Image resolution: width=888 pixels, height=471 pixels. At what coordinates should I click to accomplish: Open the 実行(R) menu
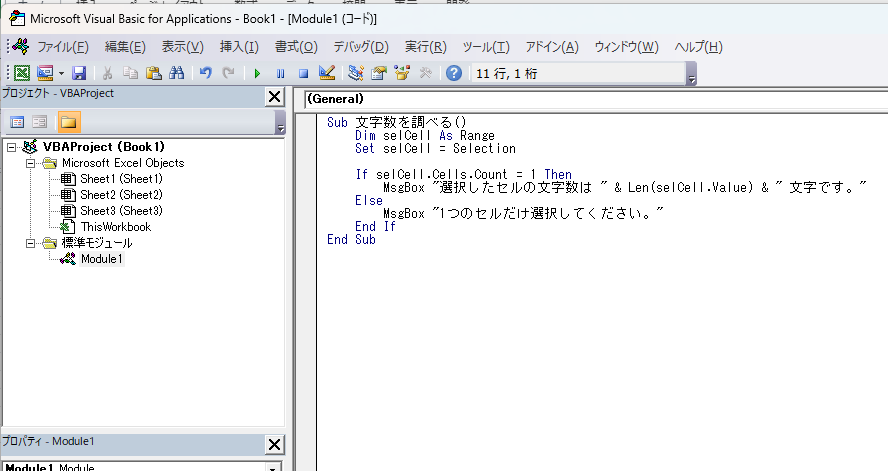pyautogui.click(x=425, y=47)
